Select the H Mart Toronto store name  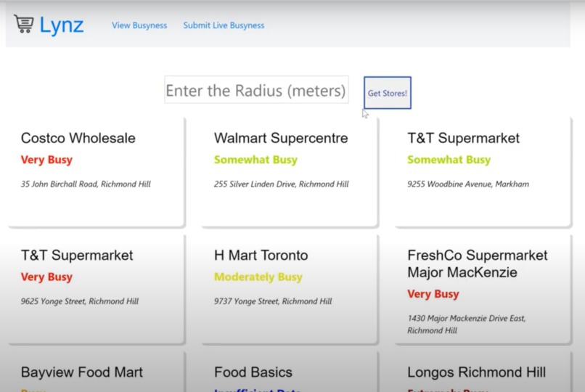[x=261, y=255]
